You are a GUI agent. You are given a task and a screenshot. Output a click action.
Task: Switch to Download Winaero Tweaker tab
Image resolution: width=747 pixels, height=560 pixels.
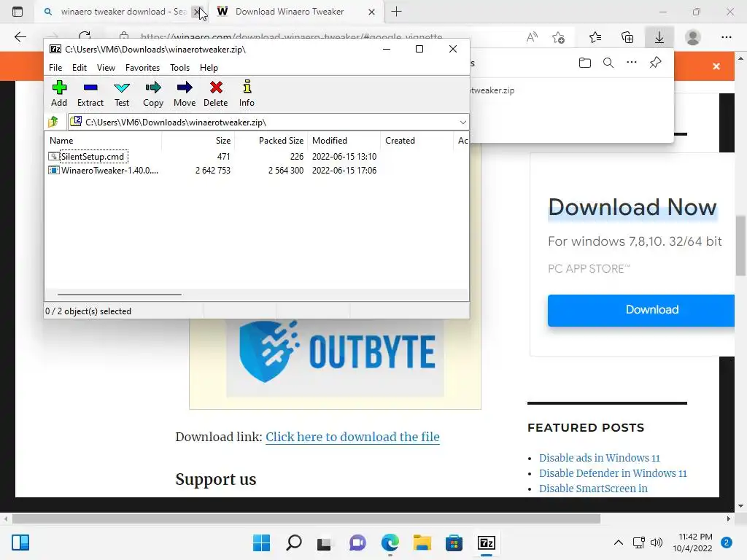tap(295, 12)
